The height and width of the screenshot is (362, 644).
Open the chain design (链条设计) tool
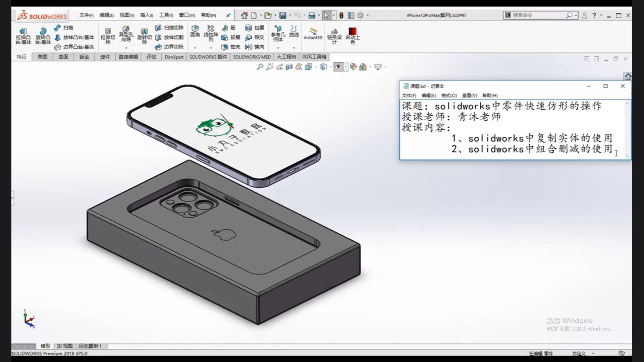(334, 36)
